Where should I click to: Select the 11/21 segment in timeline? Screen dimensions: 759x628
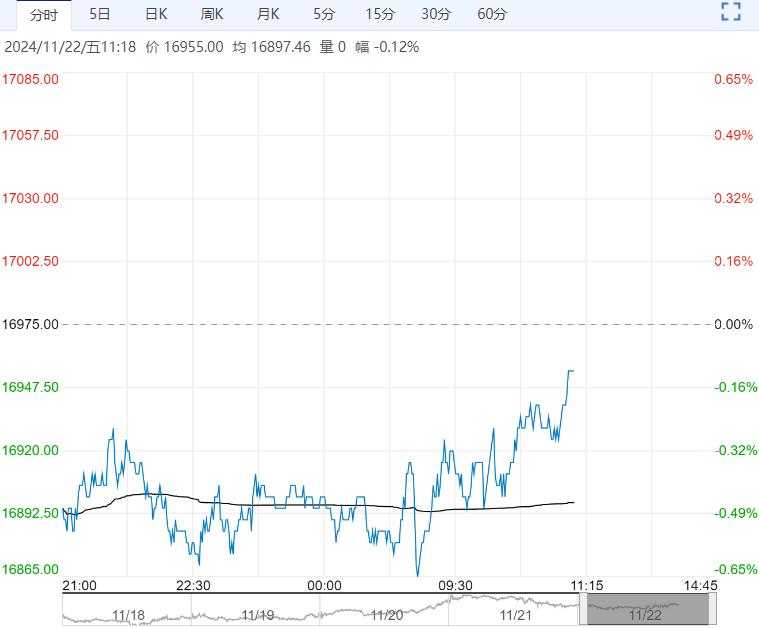coord(515,614)
